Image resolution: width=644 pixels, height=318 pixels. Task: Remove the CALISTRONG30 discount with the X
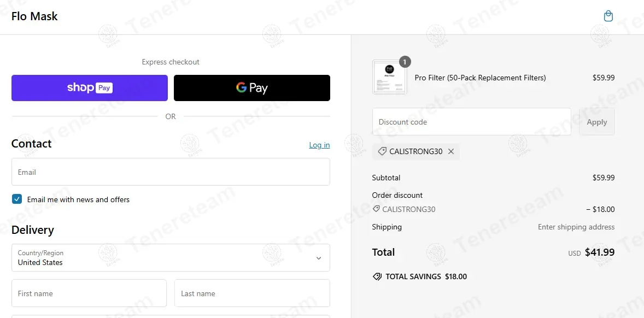[x=451, y=151]
